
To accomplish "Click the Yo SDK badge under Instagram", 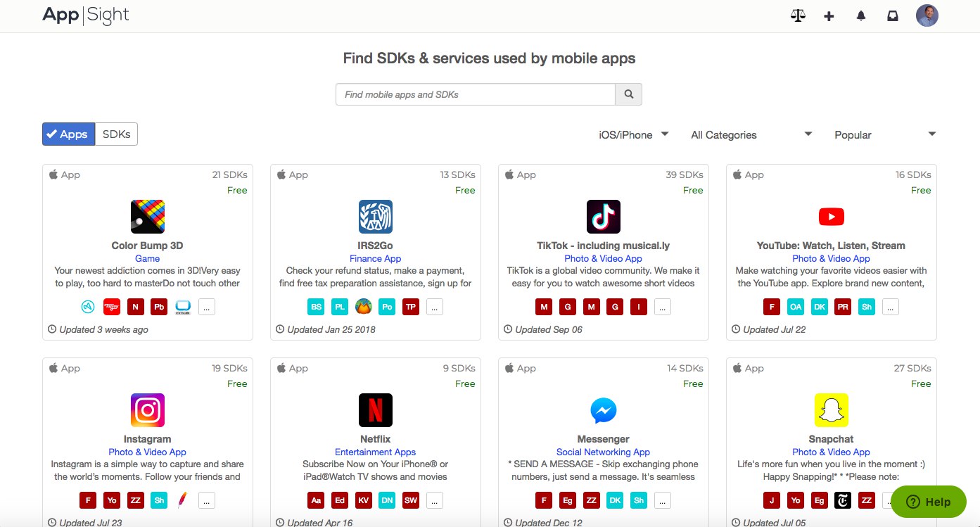I will [x=112, y=500].
